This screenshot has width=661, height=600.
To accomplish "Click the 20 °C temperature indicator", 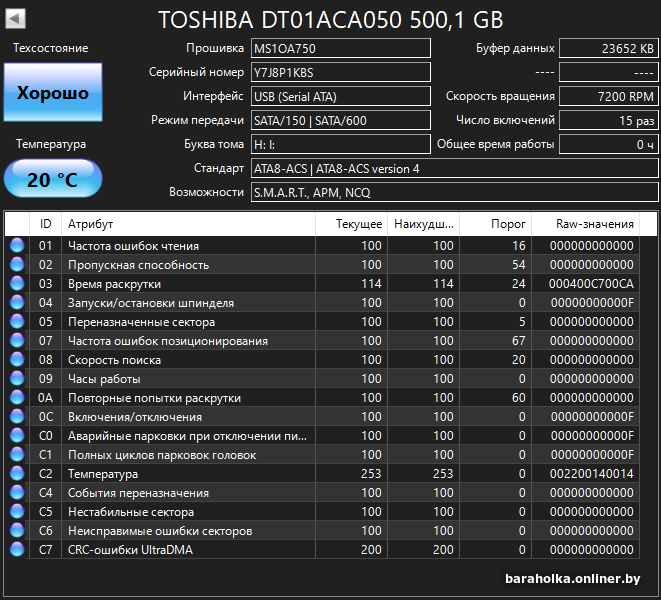I will [52, 180].
